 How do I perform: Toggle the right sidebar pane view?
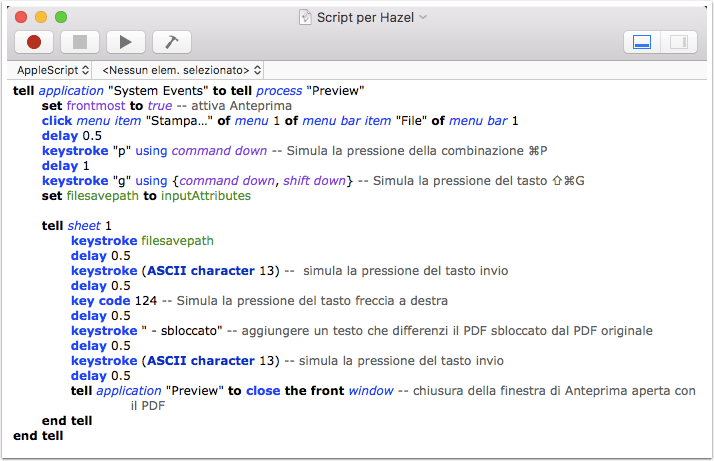click(x=678, y=42)
